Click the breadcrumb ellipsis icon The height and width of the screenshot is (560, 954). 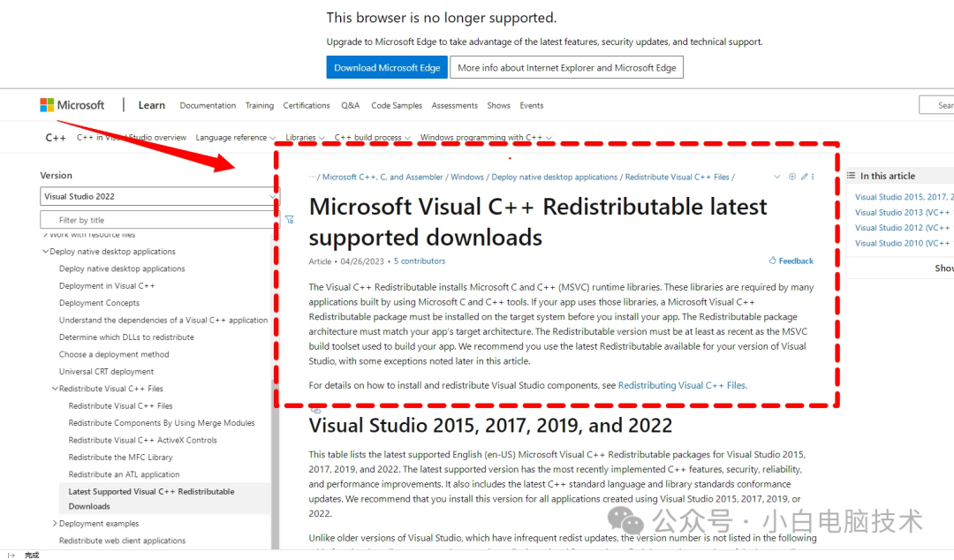coord(313,177)
